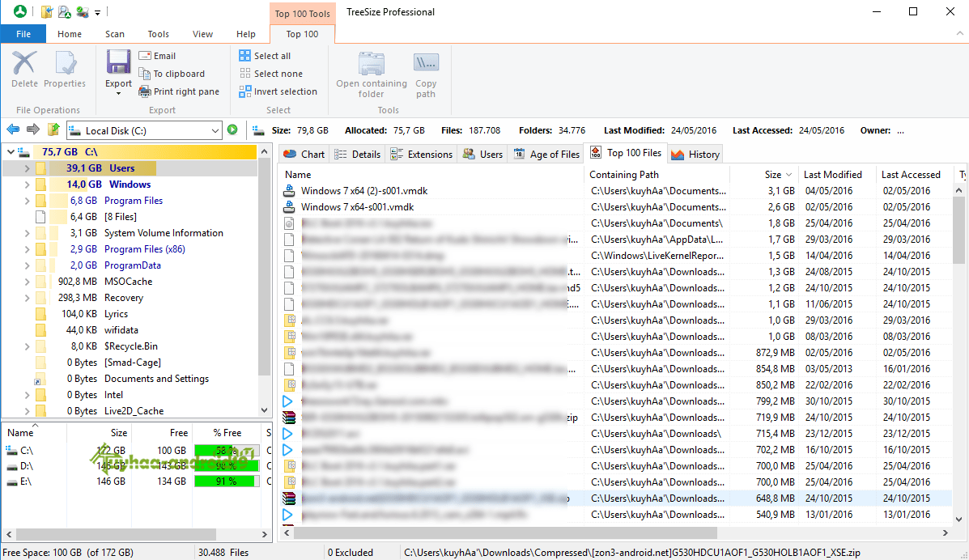969x560 pixels.
Task: Open the View ribbon tab
Action: [x=202, y=34]
